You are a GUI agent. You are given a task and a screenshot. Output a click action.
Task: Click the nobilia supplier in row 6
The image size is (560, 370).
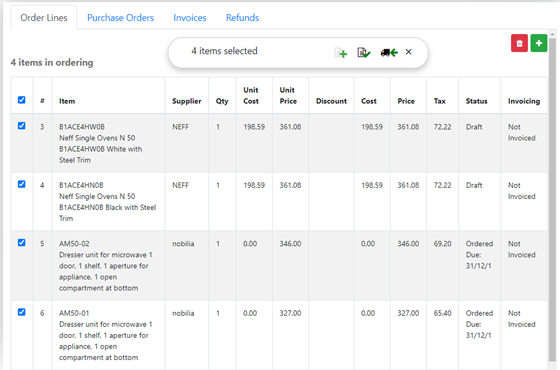183,313
